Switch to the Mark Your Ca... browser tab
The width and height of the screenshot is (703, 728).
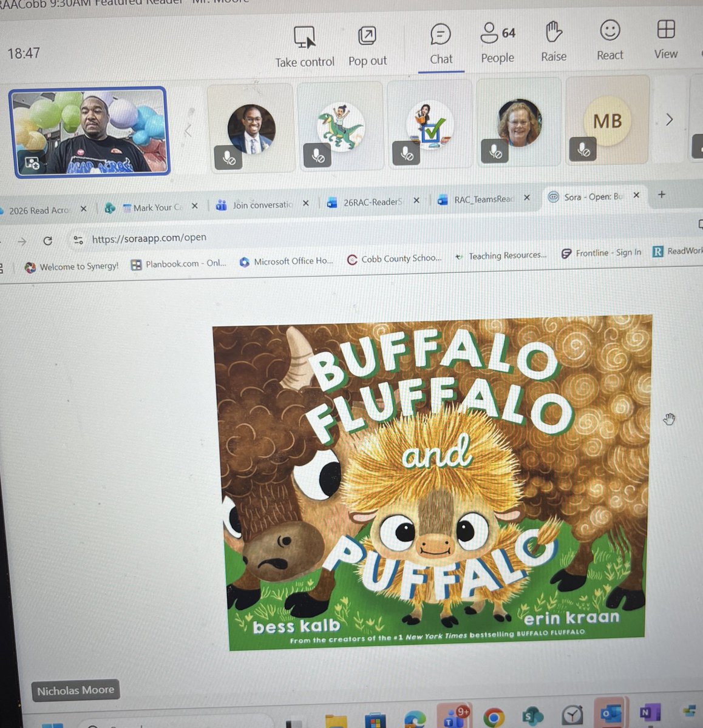(x=152, y=207)
